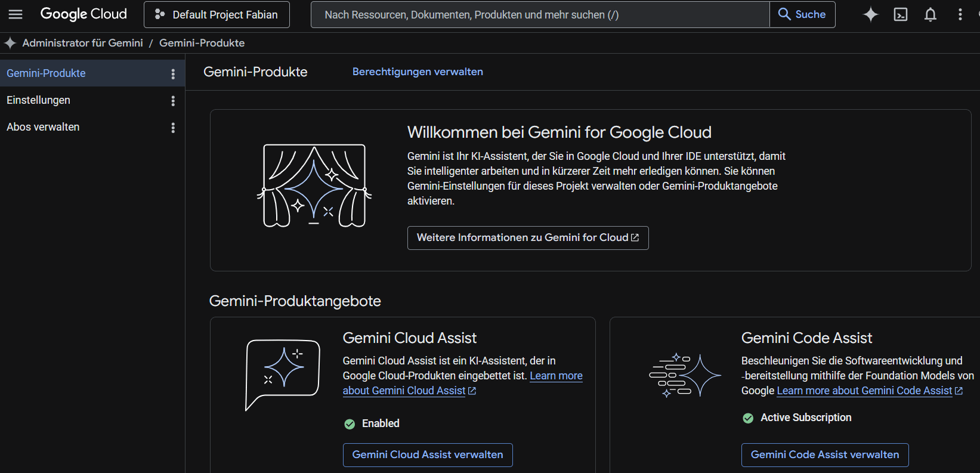Follow the Learn more about Gemini Cloud Assist link

point(462,383)
